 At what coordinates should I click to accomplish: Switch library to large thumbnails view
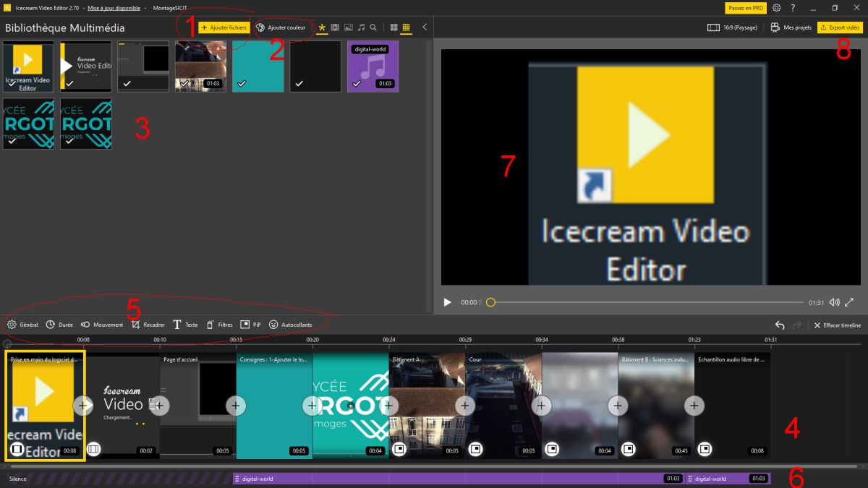coord(394,27)
